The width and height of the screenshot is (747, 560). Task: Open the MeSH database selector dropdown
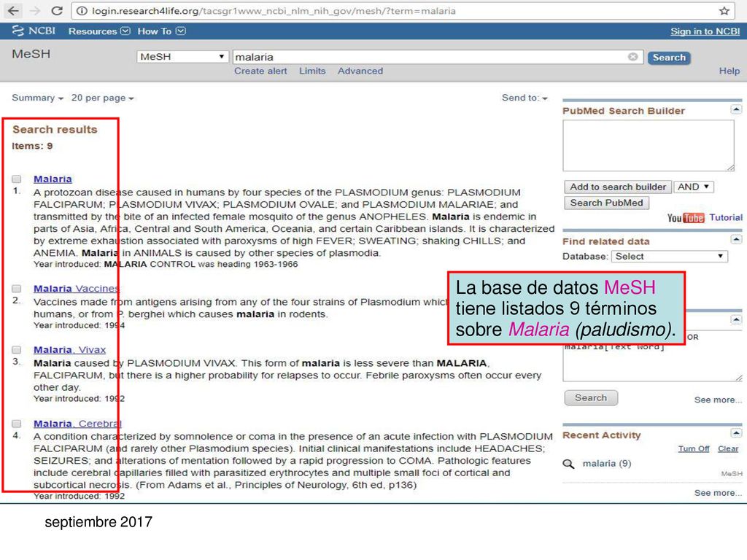coord(182,57)
